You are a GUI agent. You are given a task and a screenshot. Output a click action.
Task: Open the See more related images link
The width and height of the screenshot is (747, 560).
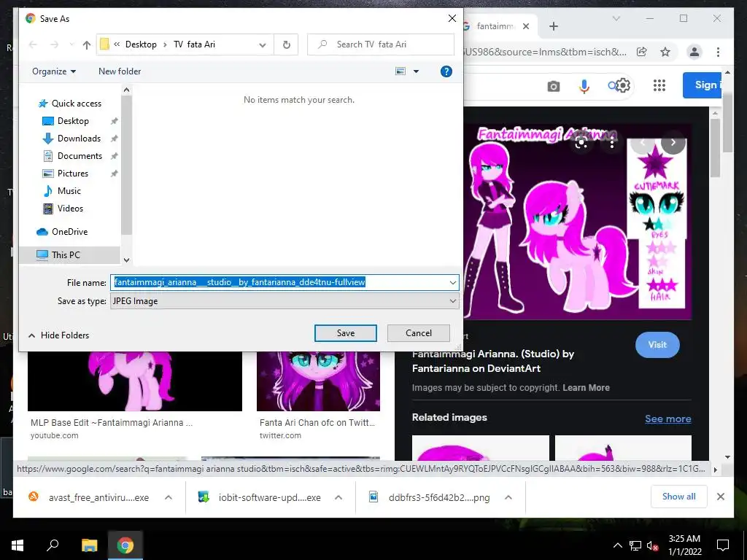(x=668, y=419)
